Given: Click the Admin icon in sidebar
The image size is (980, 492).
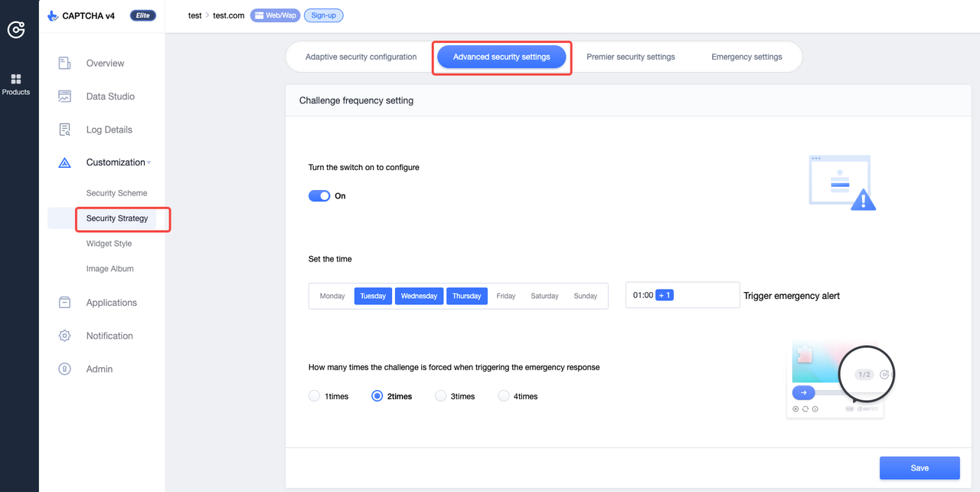Looking at the screenshot, I should tap(65, 369).
